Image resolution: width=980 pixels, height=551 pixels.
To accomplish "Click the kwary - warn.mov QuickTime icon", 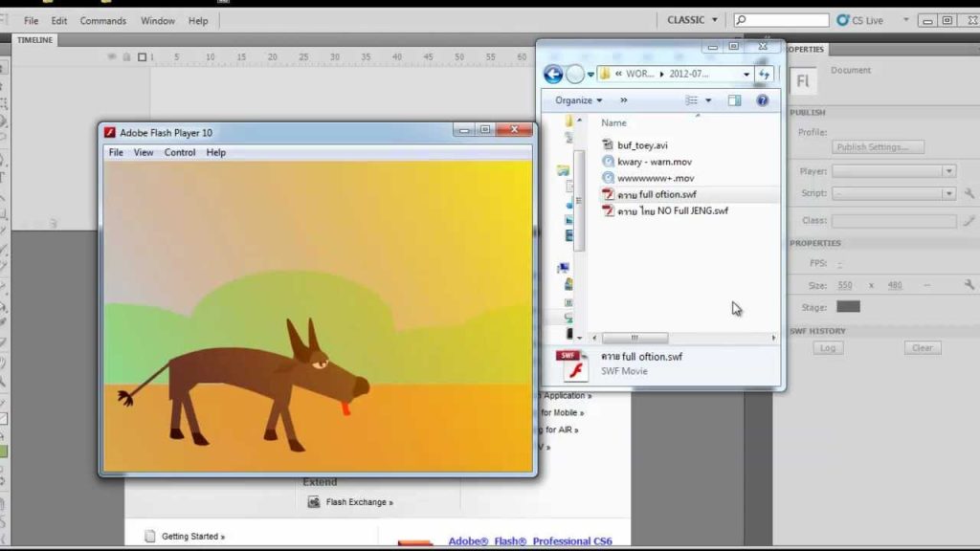I will coord(608,161).
